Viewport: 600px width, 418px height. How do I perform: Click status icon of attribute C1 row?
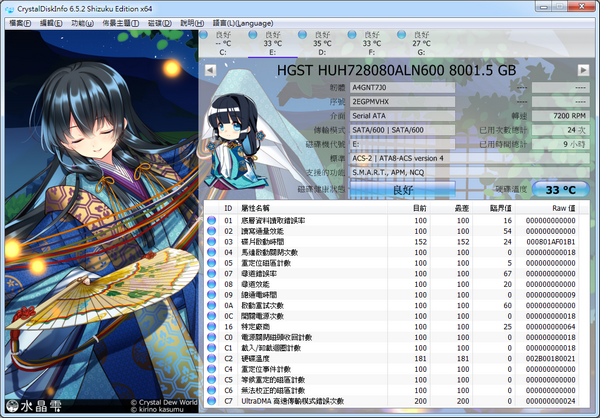tap(211, 348)
